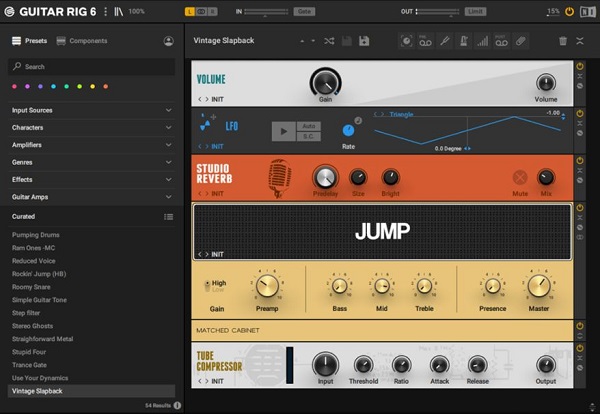Save preset as new with plus disk
This screenshot has height=414, width=600.
(x=364, y=41)
